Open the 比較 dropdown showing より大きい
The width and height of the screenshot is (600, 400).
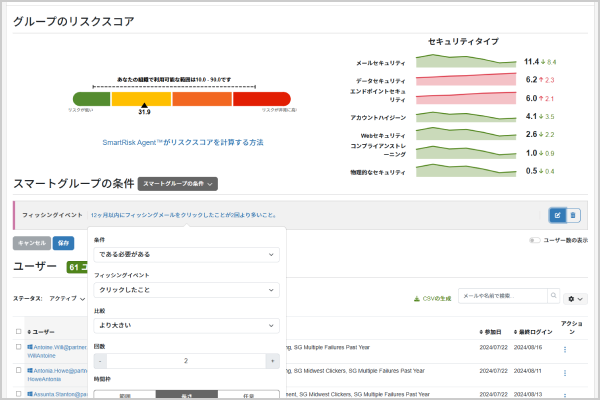[x=187, y=325]
